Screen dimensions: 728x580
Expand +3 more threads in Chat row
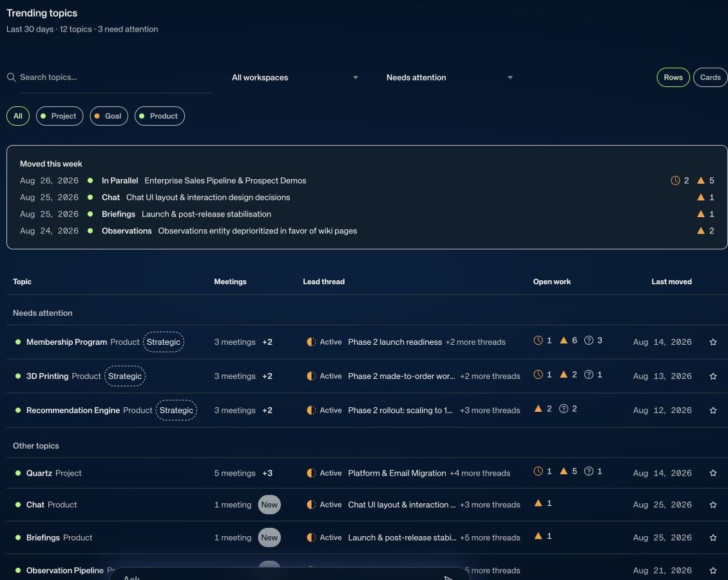pyautogui.click(x=490, y=505)
